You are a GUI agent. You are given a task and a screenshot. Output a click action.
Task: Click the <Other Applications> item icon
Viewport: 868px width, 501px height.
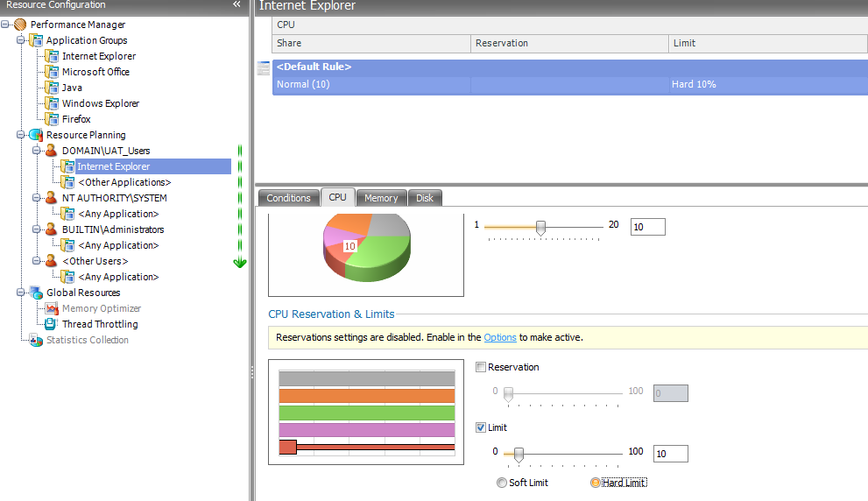click(67, 182)
